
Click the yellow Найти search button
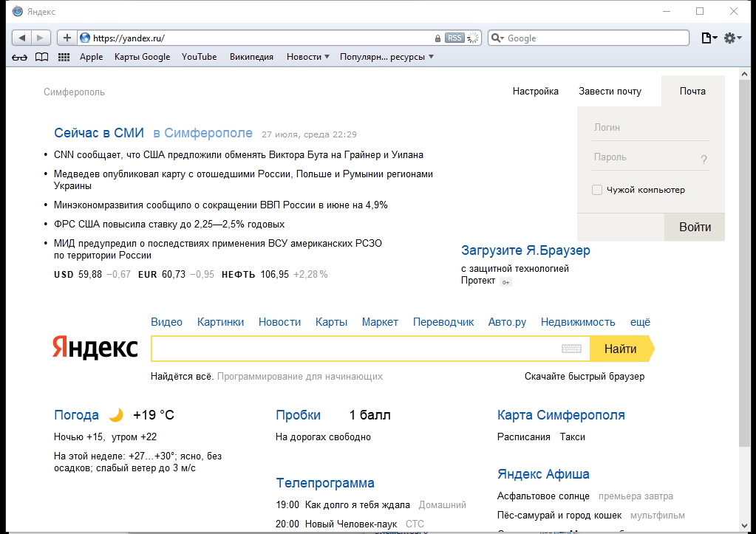click(x=622, y=349)
